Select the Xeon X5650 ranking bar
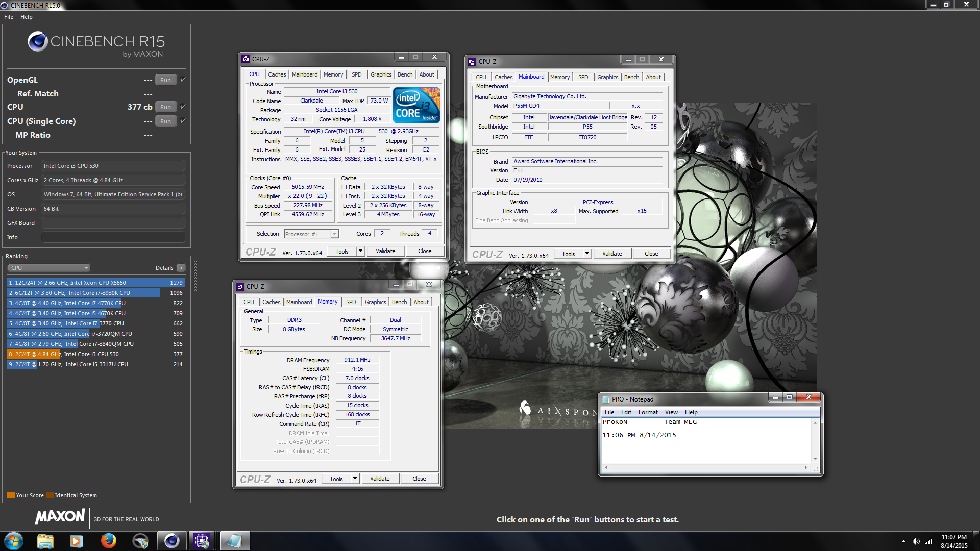The width and height of the screenshot is (980, 551). pos(96,283)
